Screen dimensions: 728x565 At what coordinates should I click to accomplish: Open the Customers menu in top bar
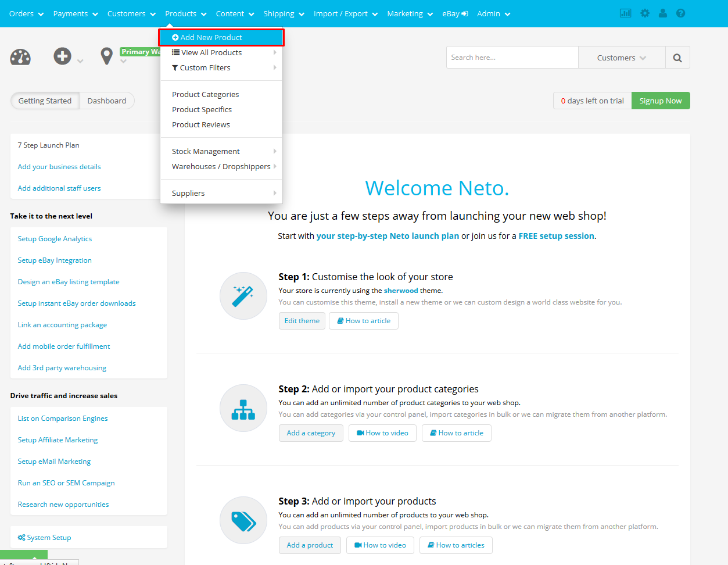point(131,13)
